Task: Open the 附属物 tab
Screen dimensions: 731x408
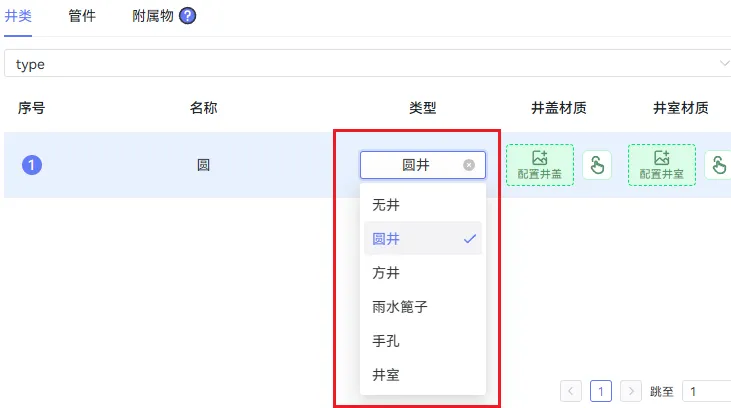Action: point(153,16)
